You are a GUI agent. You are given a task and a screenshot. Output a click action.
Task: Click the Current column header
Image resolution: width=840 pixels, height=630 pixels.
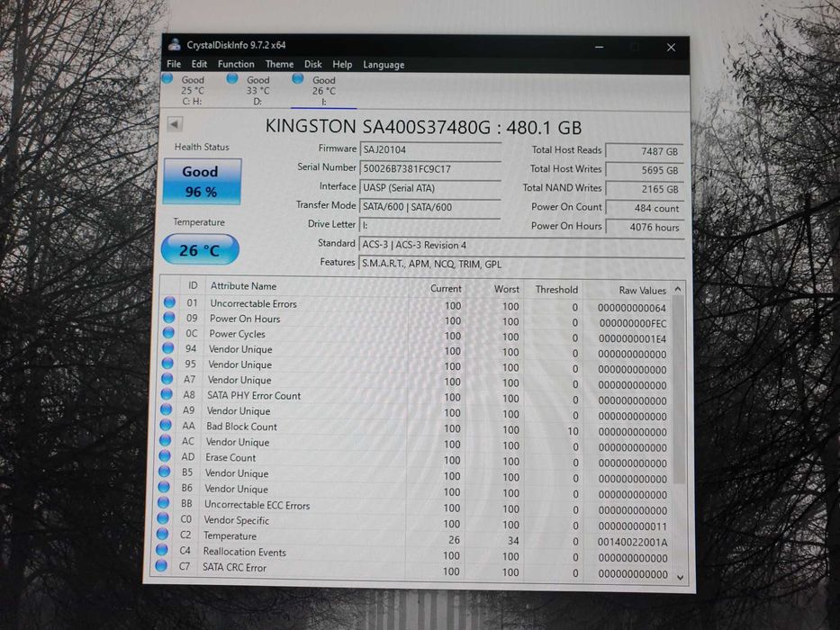pos(446,288)
